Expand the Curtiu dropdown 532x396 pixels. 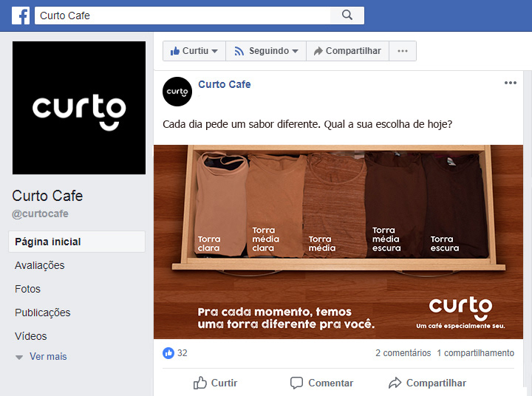194,51
